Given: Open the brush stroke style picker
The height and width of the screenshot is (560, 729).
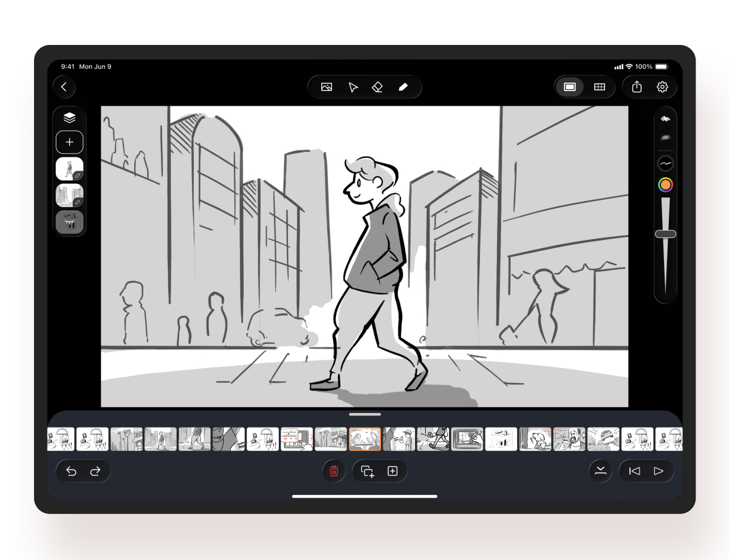Looking at the screenshot, I should [x=666, y=163].
